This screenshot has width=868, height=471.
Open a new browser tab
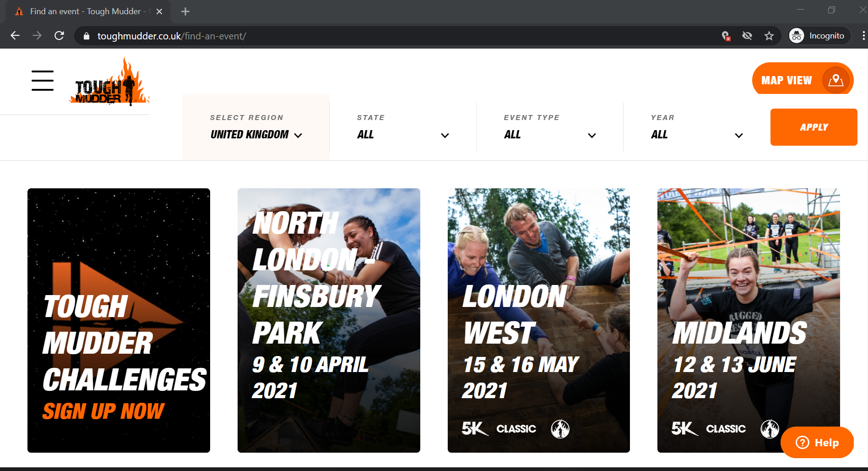click(x=185, y=11)
